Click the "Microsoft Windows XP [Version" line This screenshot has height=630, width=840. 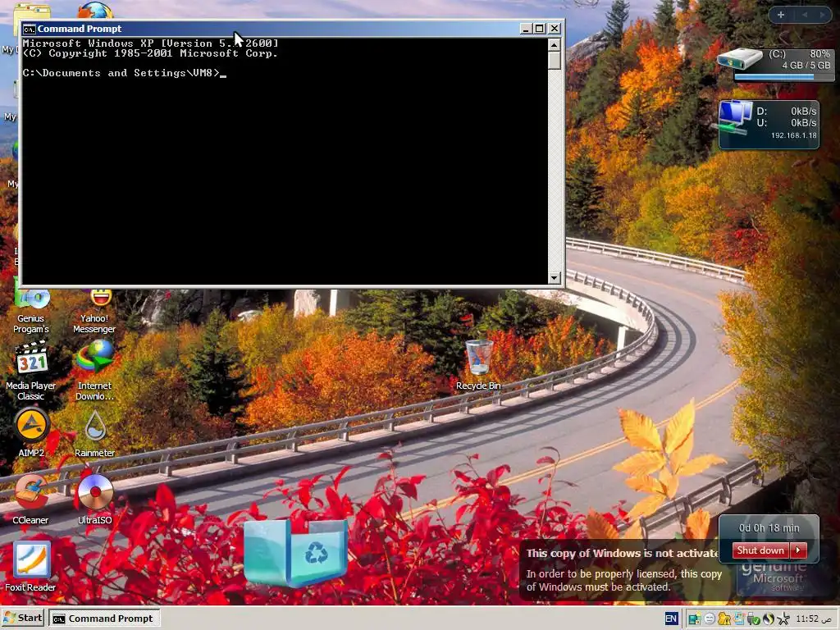coord(150,43)
